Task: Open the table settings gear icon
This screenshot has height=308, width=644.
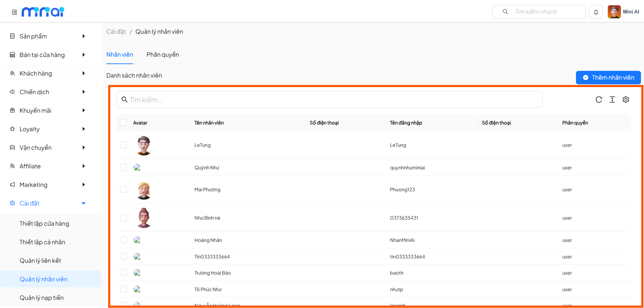Action: point(626,100)
